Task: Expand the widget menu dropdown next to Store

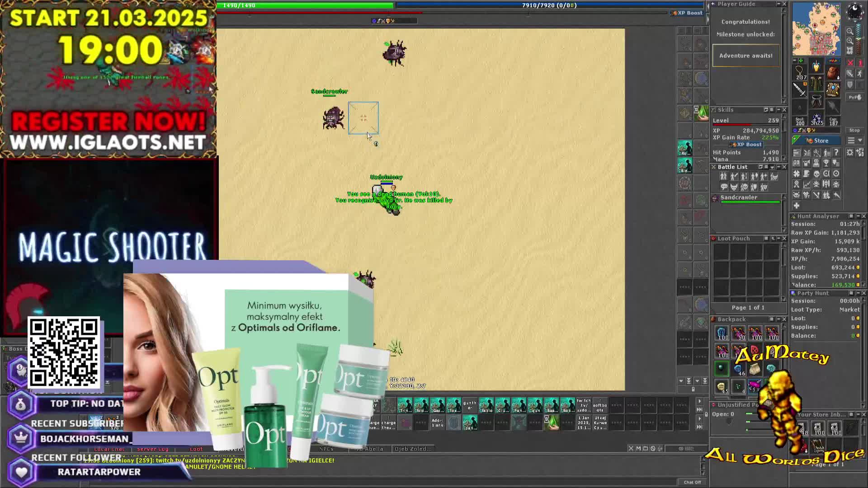Action: (x=854, y=141)
